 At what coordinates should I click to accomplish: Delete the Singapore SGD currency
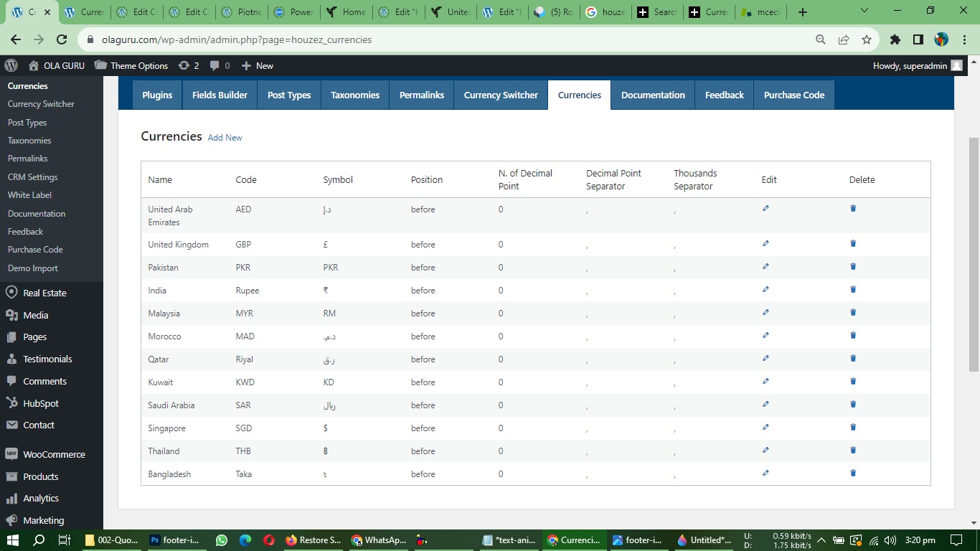tap(853, 427)
